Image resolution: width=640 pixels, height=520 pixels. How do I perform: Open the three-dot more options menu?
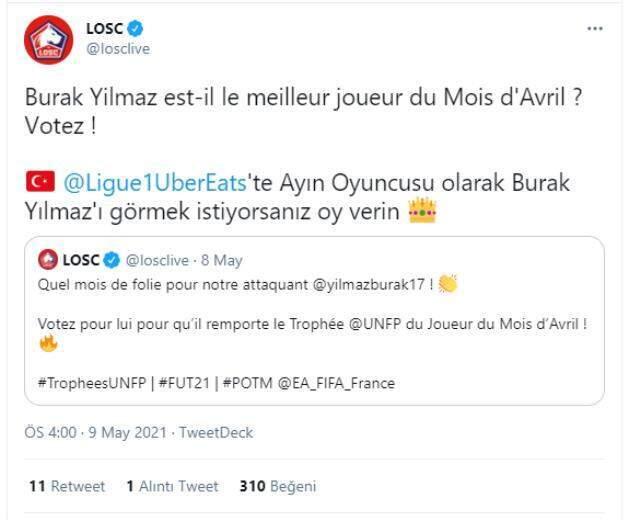pos(595,29)
